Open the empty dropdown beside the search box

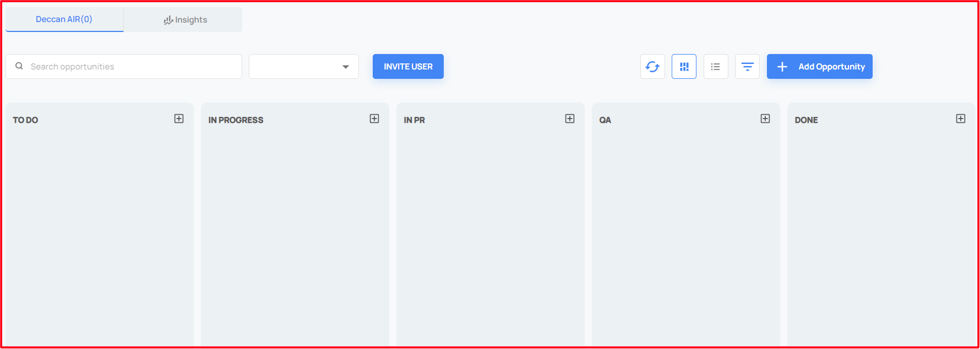pos(304,67)
